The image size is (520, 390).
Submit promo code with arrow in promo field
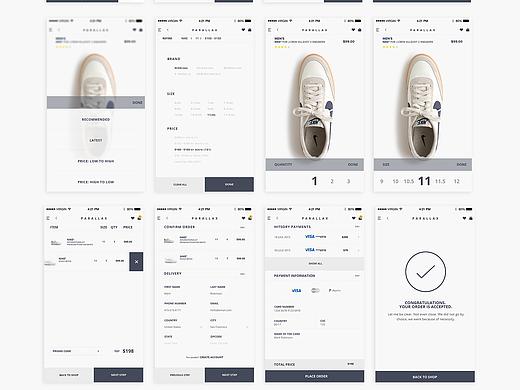click(x=98, y=351)
